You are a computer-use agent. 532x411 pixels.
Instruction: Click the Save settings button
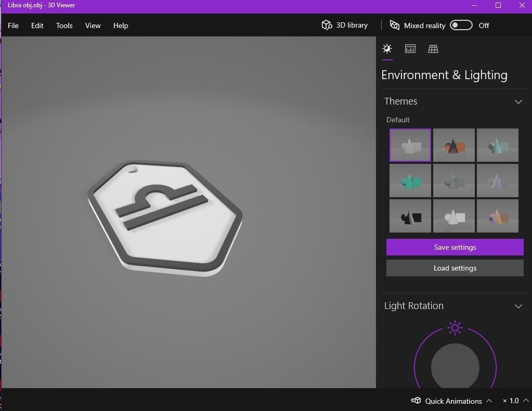pos(455,247)
